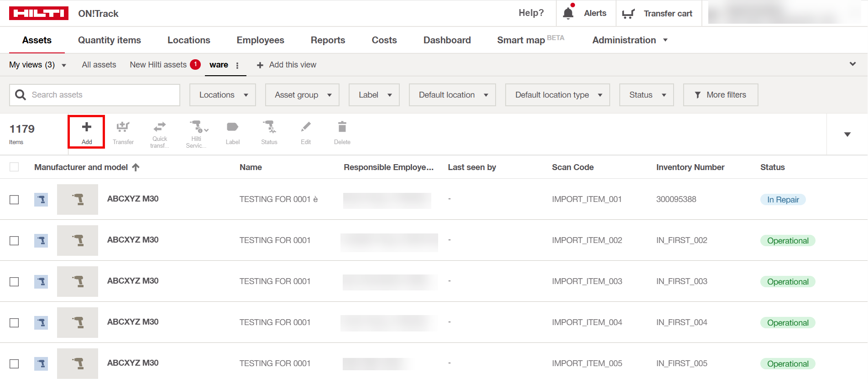Open the Status filter dropdown

click(x=647, y=95)
